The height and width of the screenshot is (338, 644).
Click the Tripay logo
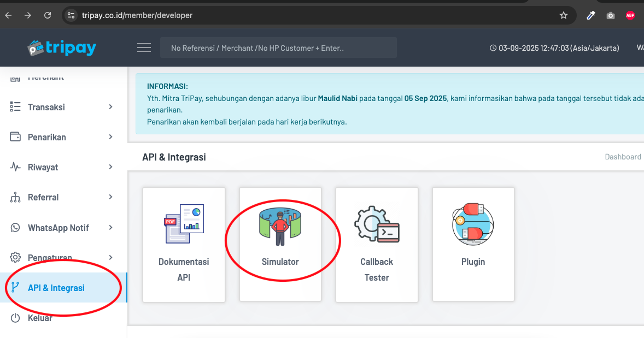62,48
